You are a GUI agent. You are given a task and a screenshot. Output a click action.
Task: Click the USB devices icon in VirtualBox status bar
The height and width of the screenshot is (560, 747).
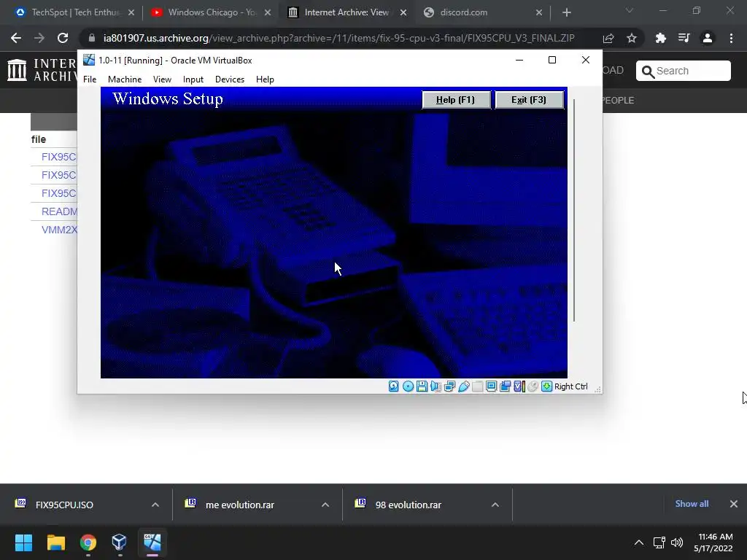tap(463, 386)
